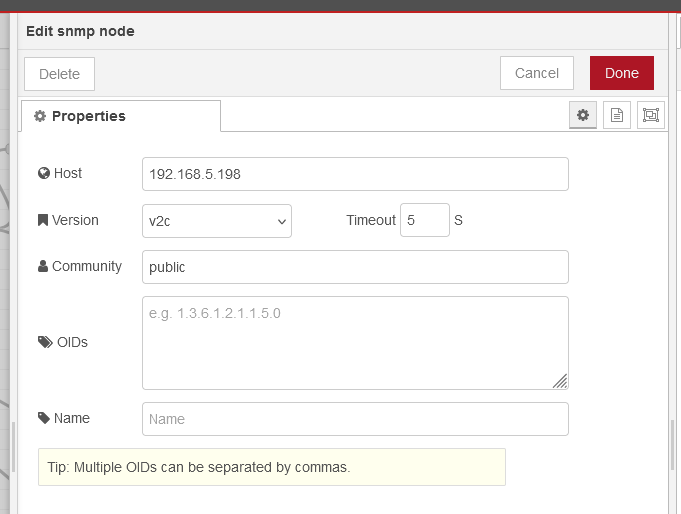Image resolution: width=681 pixels, height=514 pixels.
Task: Click the 'Edit snmp node' title
Action: tap(80, 31)
